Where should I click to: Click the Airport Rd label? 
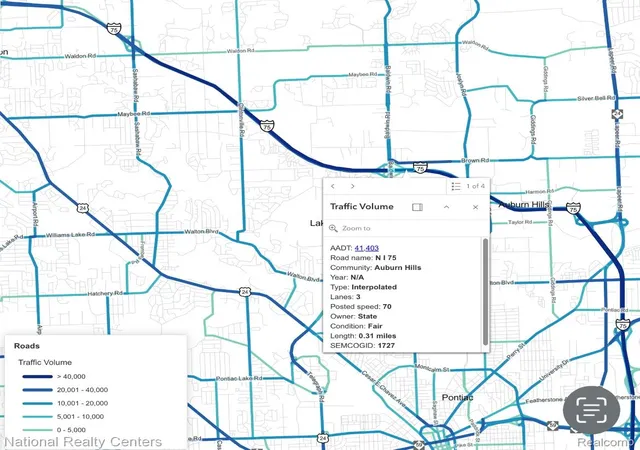coord(35,214)
